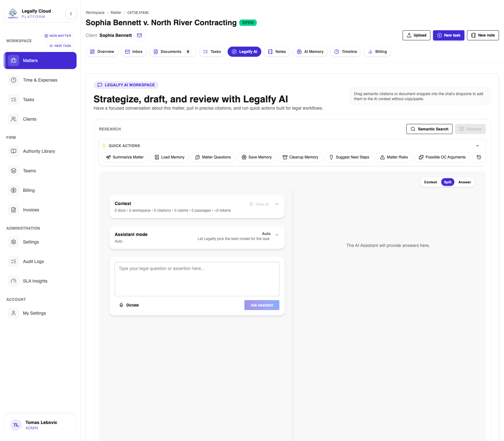
Task: Click NEW MATTER in sidebar
Action: (58, 36)
